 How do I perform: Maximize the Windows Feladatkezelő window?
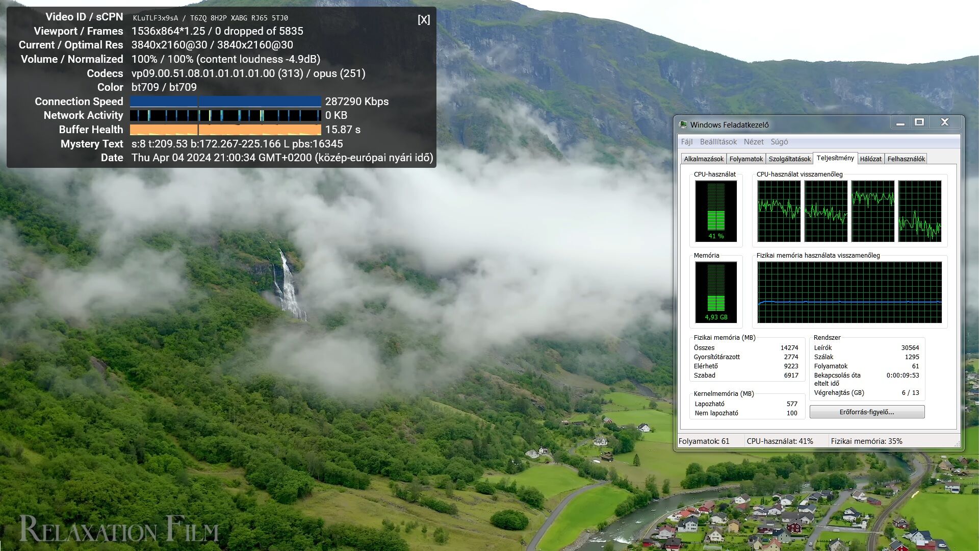(919, 122)
